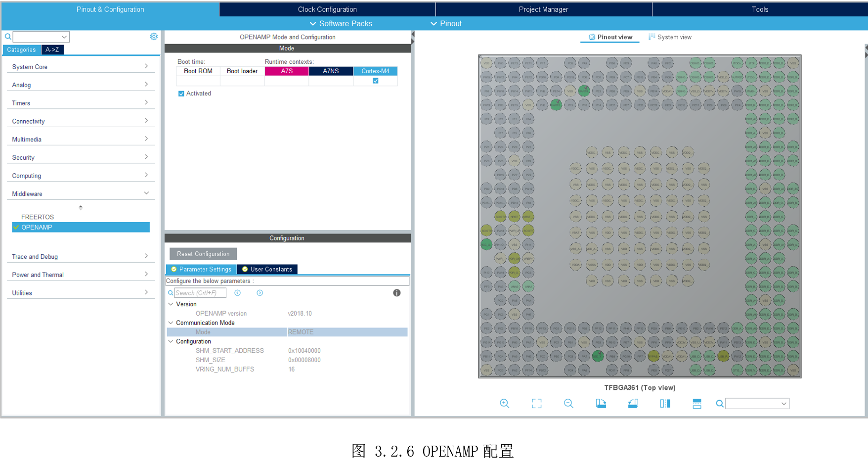Click the horizontal flip view icon
868x466 pixels.
coord(665,404)
